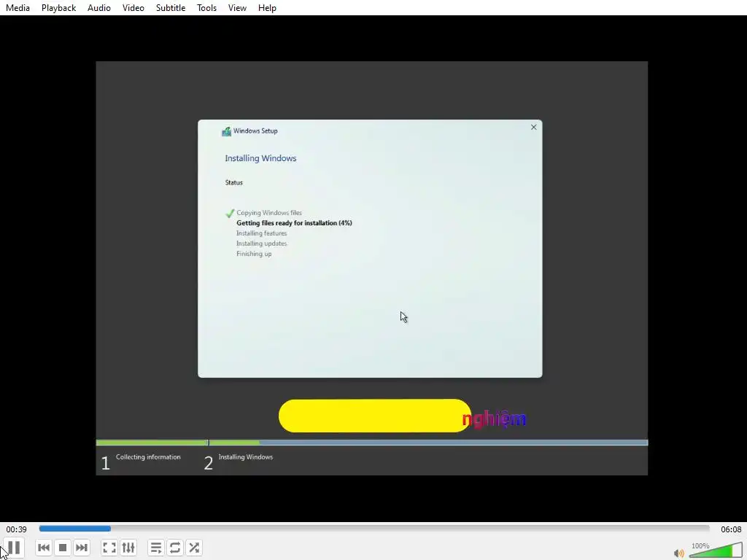Stop the video playback
The width and height of the screenshot is (747, 560).
63,548
